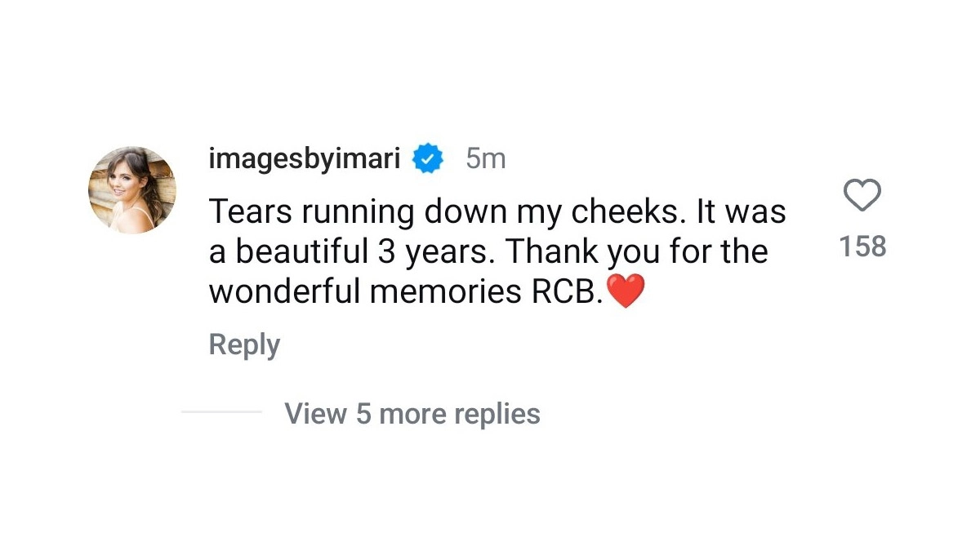Click the word "wonderful" in the comment
The width and height of the screenshot is (980, 551).
pos(283,292)
